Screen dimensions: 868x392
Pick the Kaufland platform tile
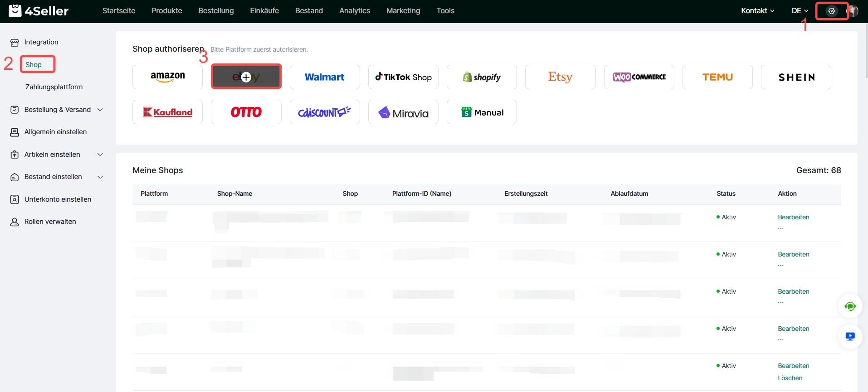click(167, 112)
